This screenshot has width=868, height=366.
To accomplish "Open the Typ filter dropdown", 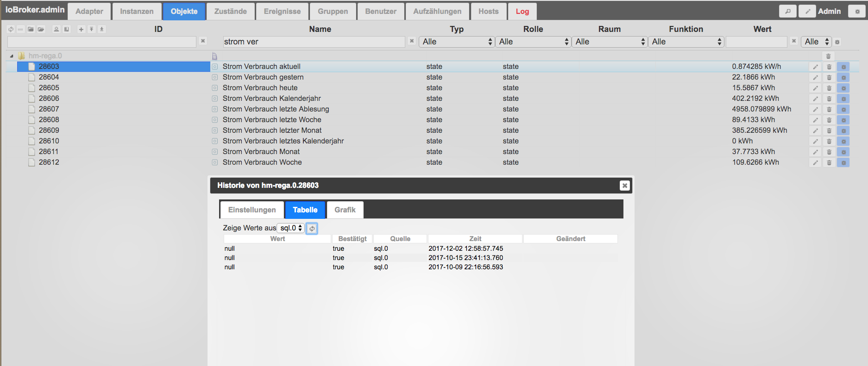I will (457, 42).
